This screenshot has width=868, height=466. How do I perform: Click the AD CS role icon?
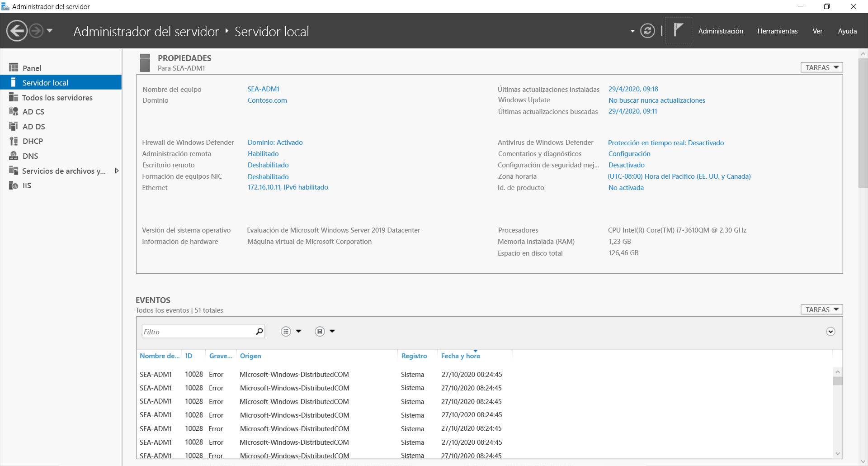tap(14, 111)
